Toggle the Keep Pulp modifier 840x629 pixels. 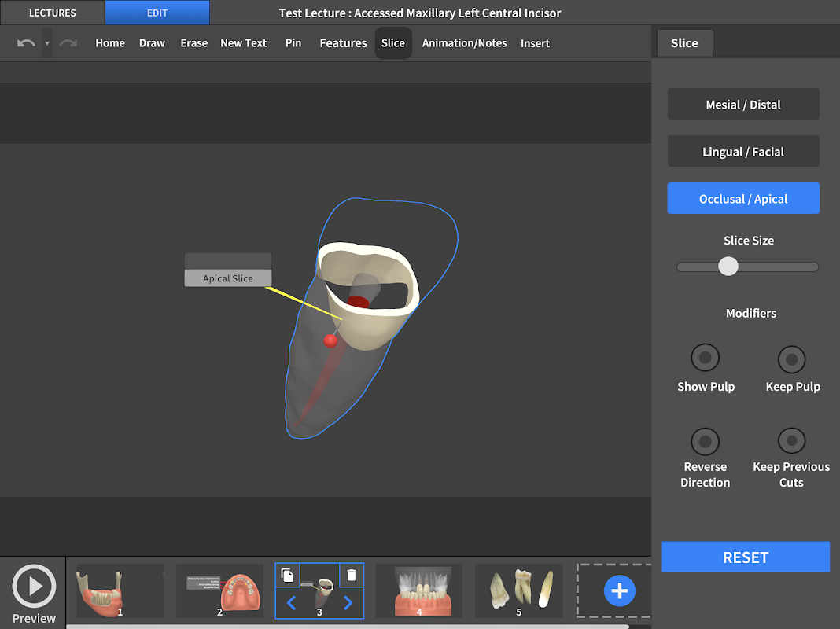tap(792, 359)
